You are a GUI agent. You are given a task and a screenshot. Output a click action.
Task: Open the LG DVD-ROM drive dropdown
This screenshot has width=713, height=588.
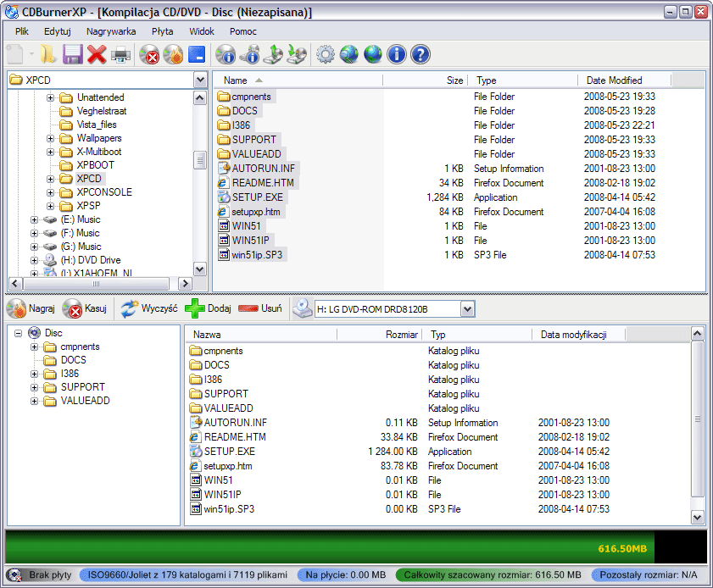467,309
